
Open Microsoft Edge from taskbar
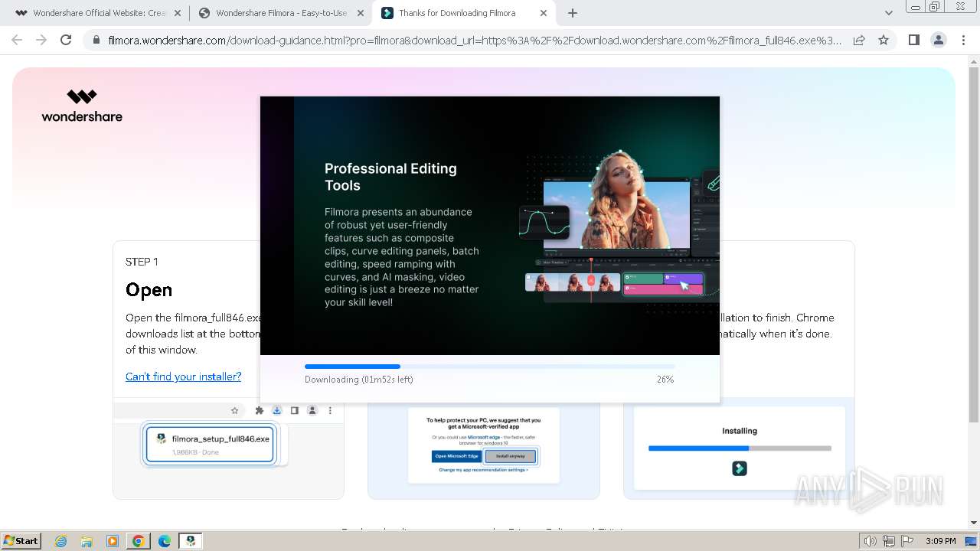click(165, 541)
